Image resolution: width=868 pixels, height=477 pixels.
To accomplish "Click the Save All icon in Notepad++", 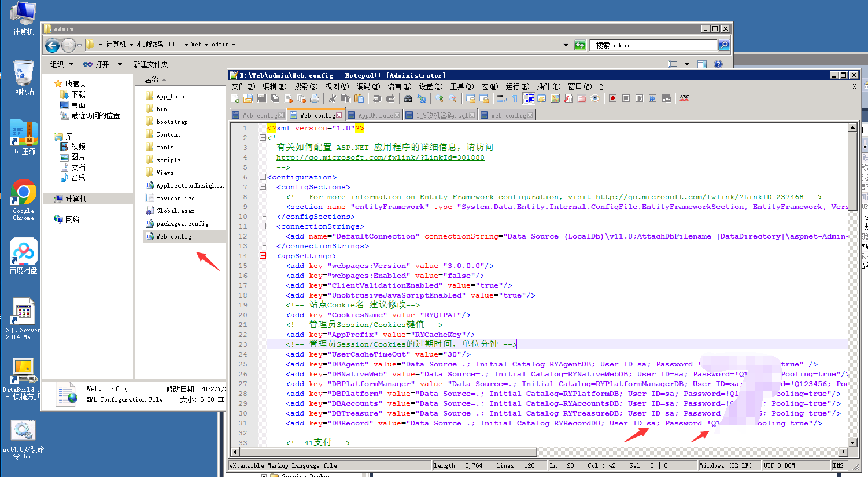I will pos(275,98).
